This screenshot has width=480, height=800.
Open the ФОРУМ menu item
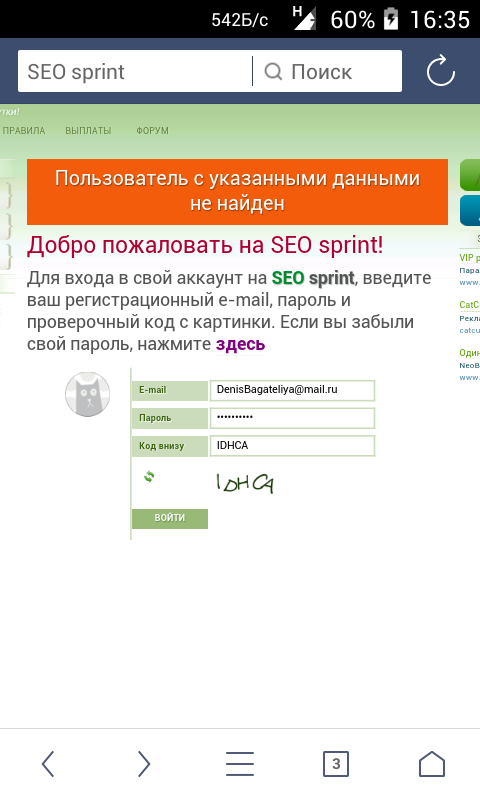(x=152, y=131)
